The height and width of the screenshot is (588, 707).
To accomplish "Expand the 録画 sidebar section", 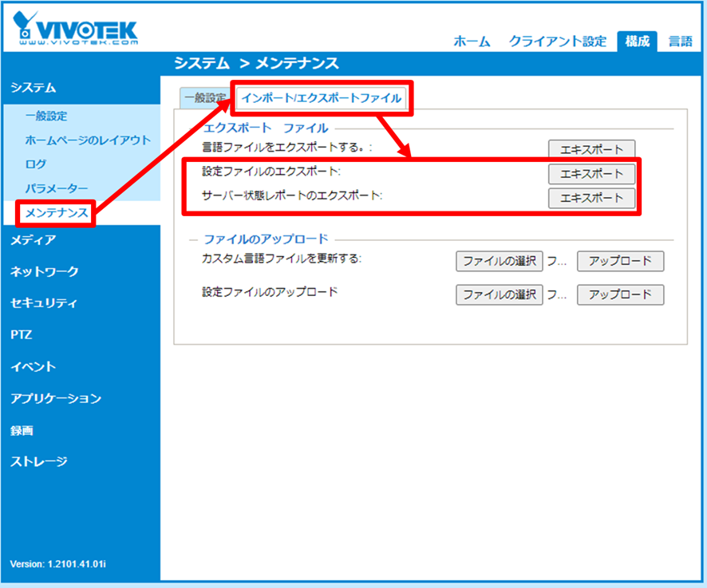I will tap(22, 431).
